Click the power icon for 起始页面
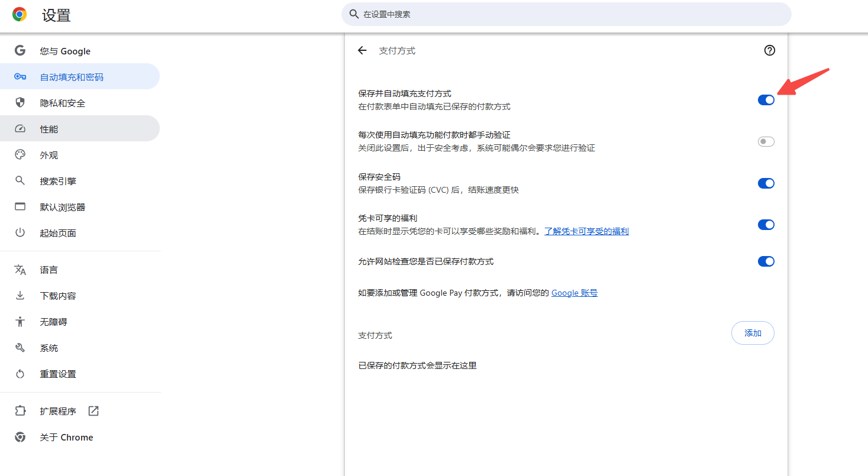Image resolution: width=868 pixels, height=476 pixels. pos(20,233)
